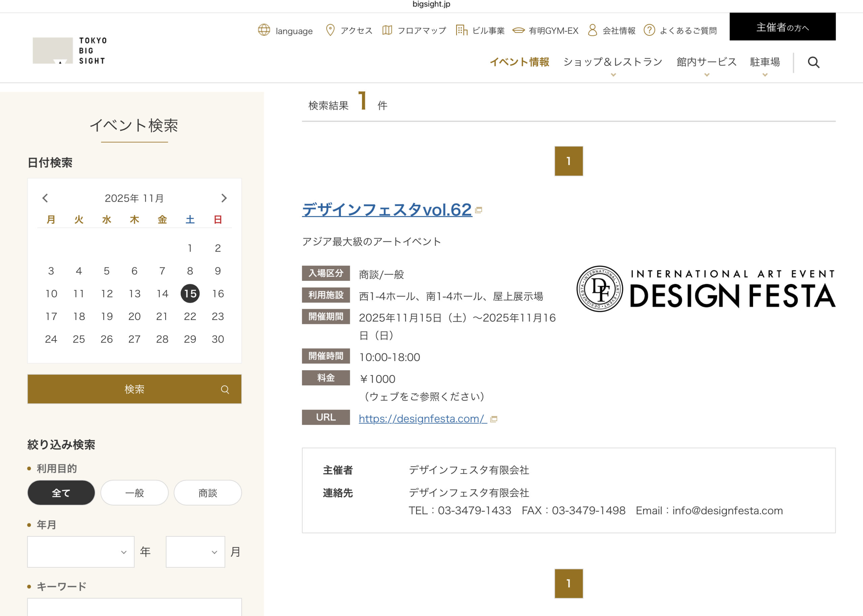863x616 pixels.
Task: Open アクセス page
Action: click(x=356, y=30)
